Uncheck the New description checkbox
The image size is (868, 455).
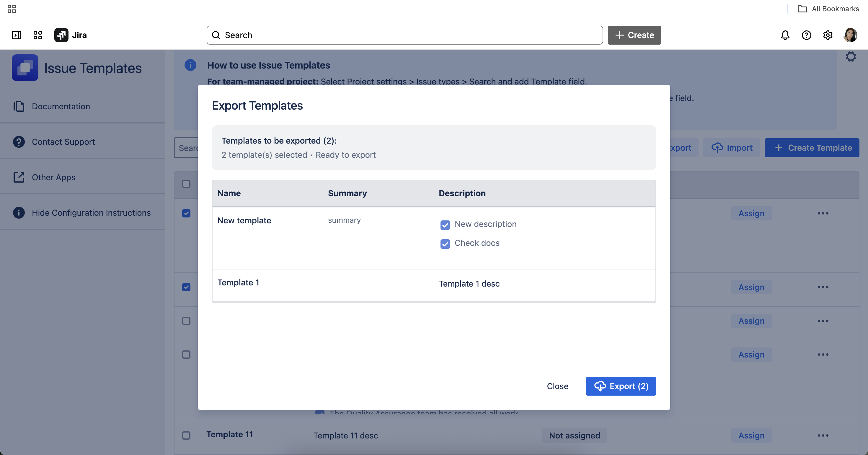coord(445,225)
